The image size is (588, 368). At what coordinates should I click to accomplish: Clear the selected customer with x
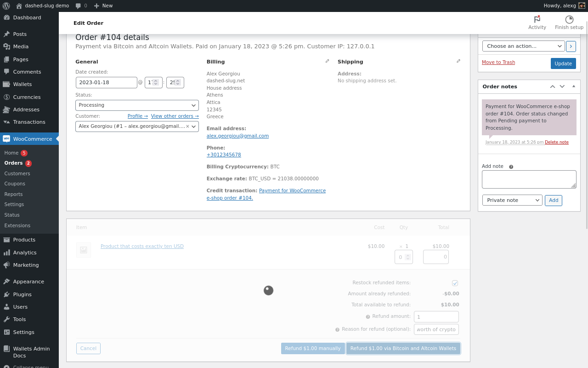(x=187, y=126)
